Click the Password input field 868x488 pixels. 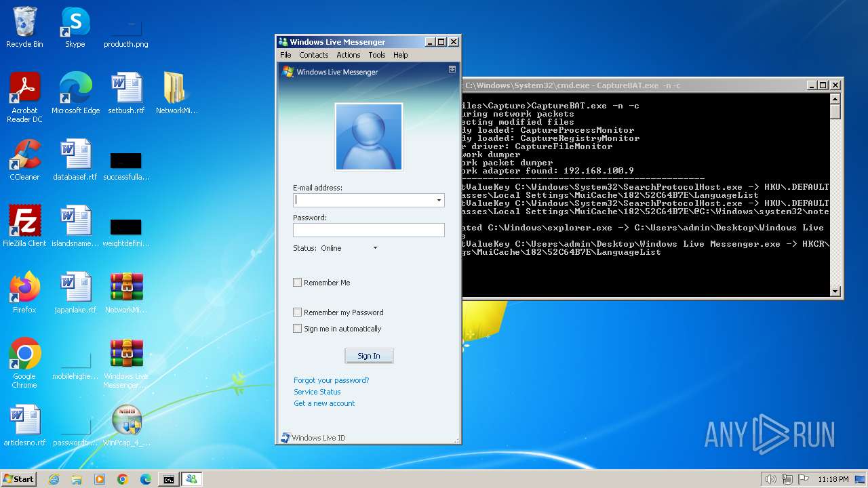coord(369,230)
